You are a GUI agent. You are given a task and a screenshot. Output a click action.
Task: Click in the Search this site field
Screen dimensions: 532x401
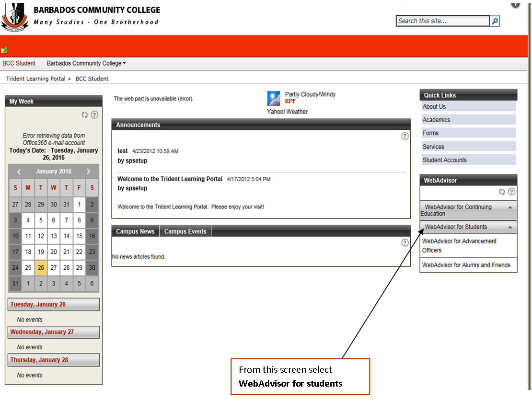(442, 21)
